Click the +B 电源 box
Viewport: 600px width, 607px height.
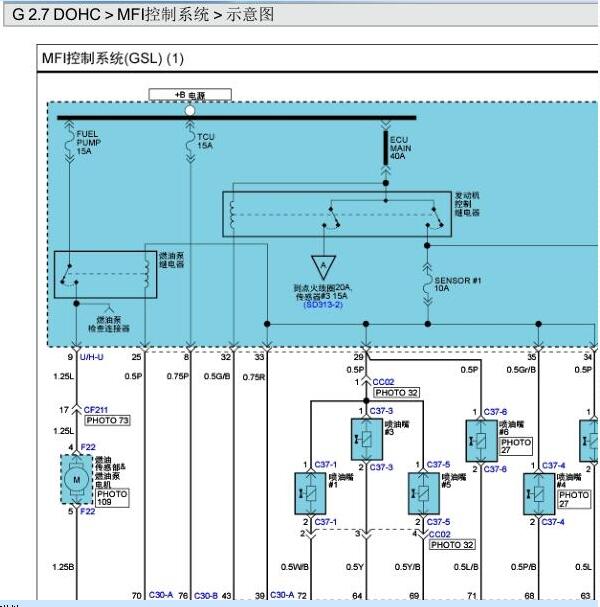click(x=190, y=94)
